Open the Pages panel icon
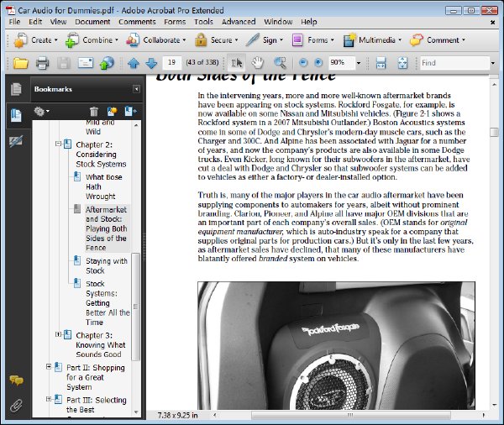This screenshot has width=504, height=425. [x=16, y=89]
